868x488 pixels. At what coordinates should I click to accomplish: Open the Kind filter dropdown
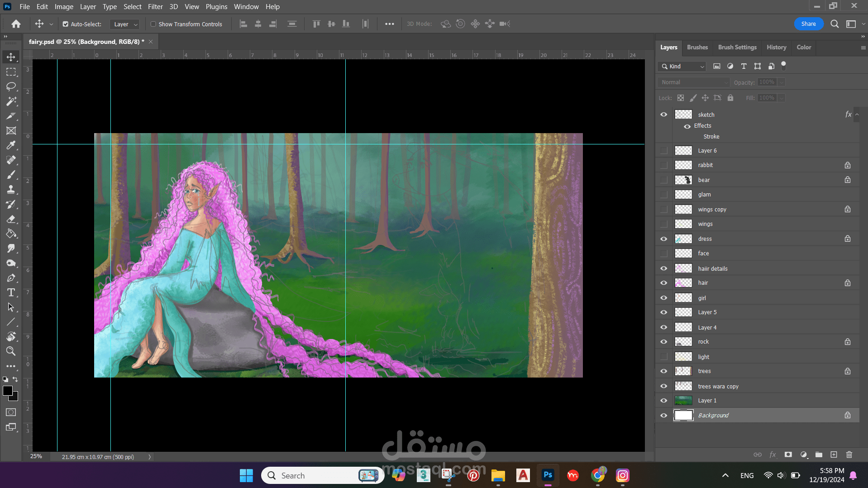click(682, 67)
